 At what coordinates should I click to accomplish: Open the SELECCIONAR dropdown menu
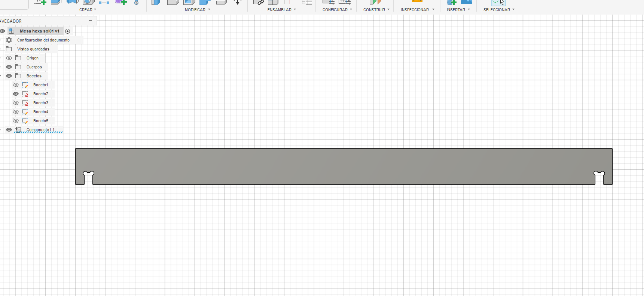pos(499,10)
